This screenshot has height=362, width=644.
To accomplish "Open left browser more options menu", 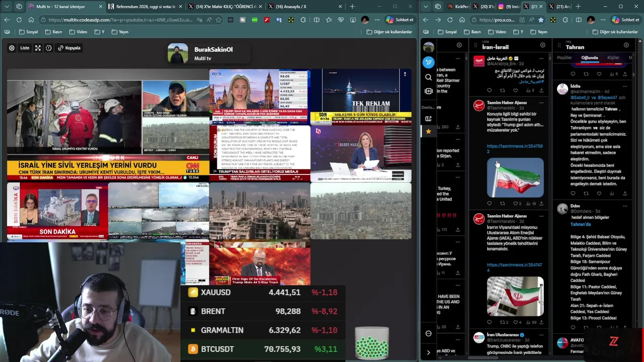I will point(377,20).
